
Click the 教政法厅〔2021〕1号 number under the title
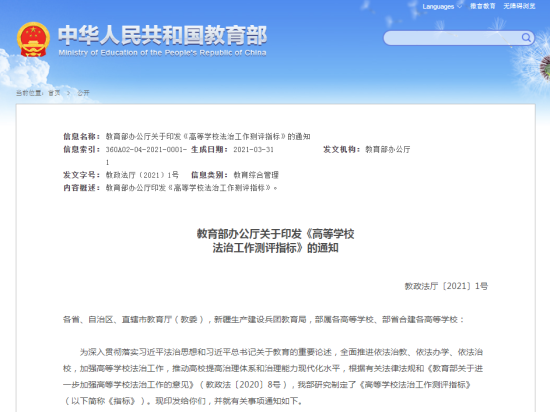[446, 286]
